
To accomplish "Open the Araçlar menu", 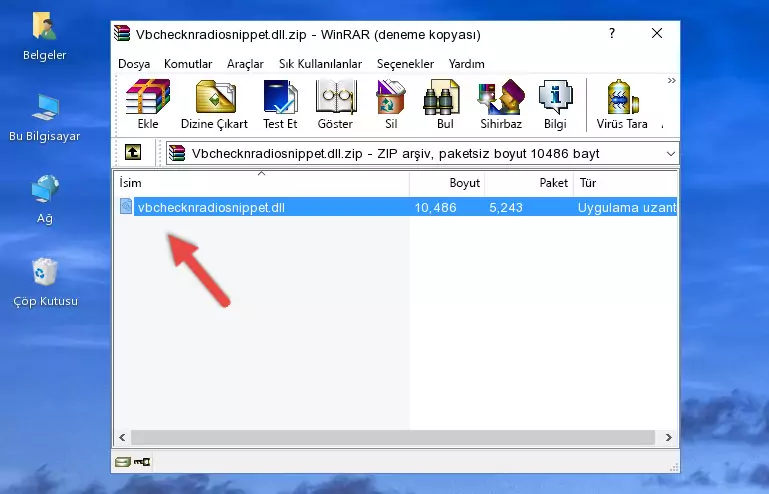I will point(245,64).
